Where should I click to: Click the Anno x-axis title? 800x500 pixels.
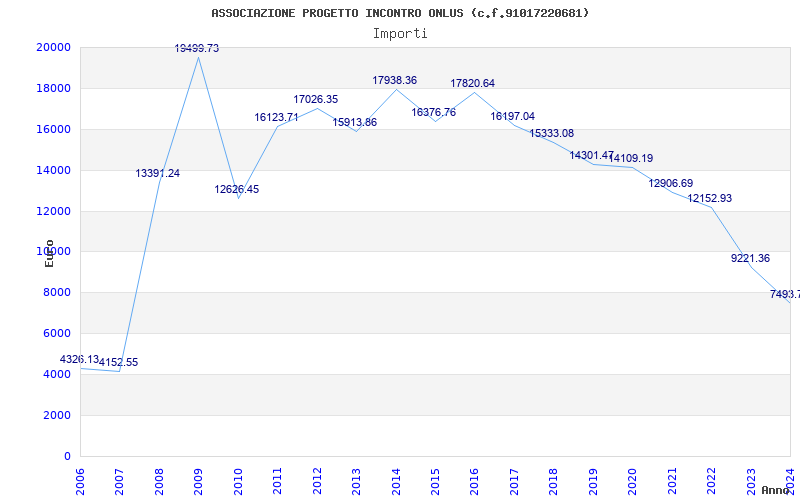778,490
